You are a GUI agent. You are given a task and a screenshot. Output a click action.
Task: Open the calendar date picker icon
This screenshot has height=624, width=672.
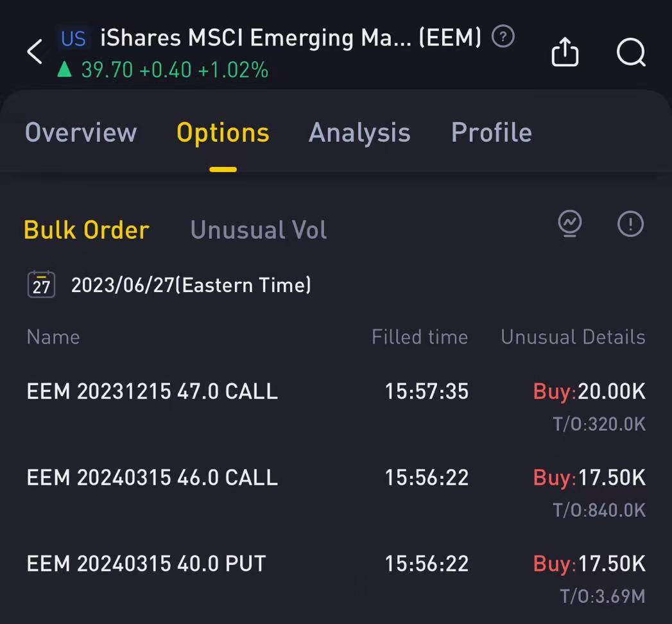coord(42,284)
